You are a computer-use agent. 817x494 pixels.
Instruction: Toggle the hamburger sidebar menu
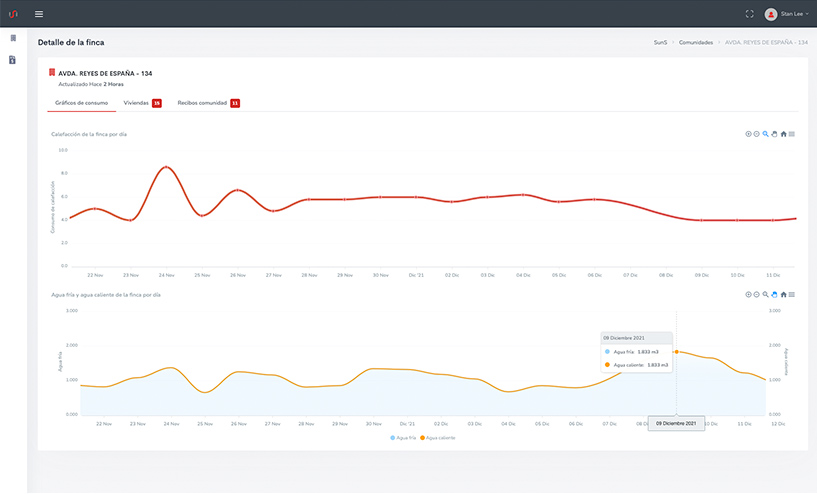pyautogui.click(x=39, y=14)
